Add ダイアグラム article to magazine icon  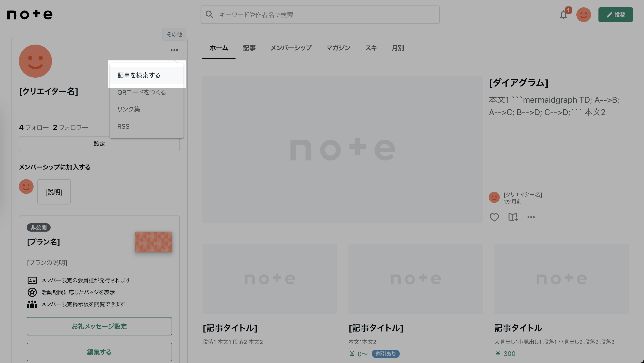click(513, 217)
